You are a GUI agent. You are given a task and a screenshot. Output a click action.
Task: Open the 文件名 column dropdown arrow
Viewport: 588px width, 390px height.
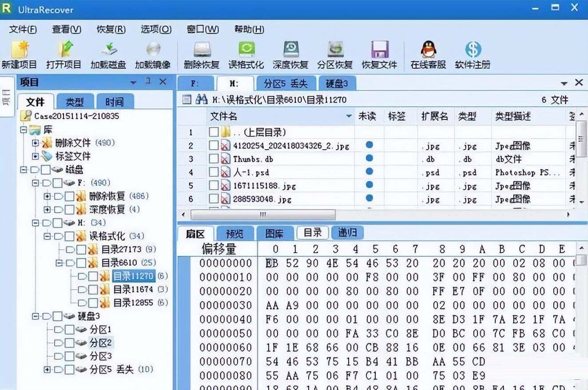(x=349, y=116)
